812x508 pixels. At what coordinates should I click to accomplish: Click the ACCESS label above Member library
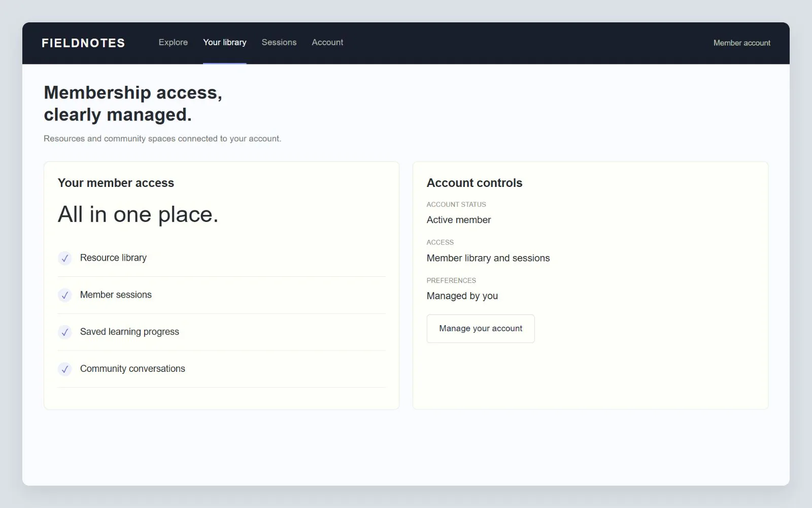click(440, 242)
